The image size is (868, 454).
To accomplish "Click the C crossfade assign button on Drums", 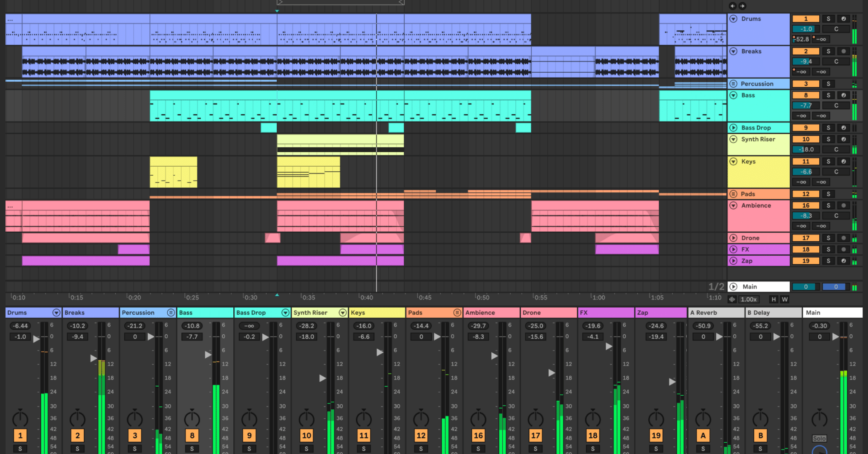I will point(836,28).
